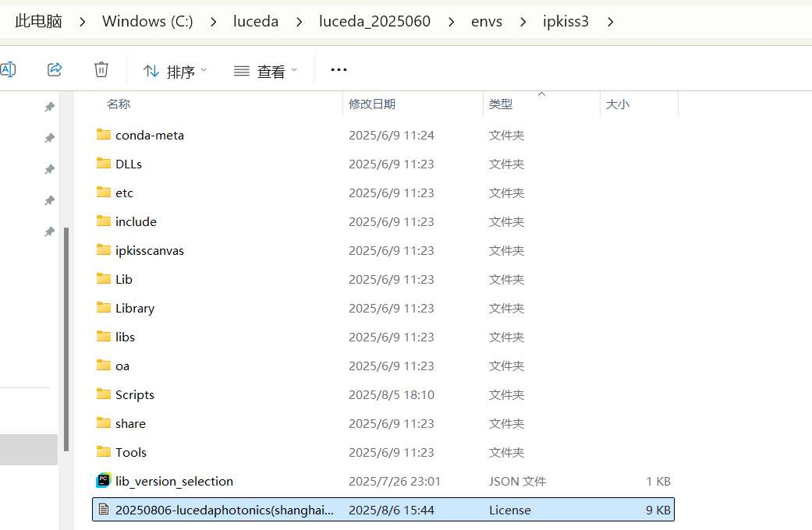This screenshot has height=530, width=812.
Task: Click the navigation pane scrollbar thumb
Action: pyautogui.click(x=66, y=340)
